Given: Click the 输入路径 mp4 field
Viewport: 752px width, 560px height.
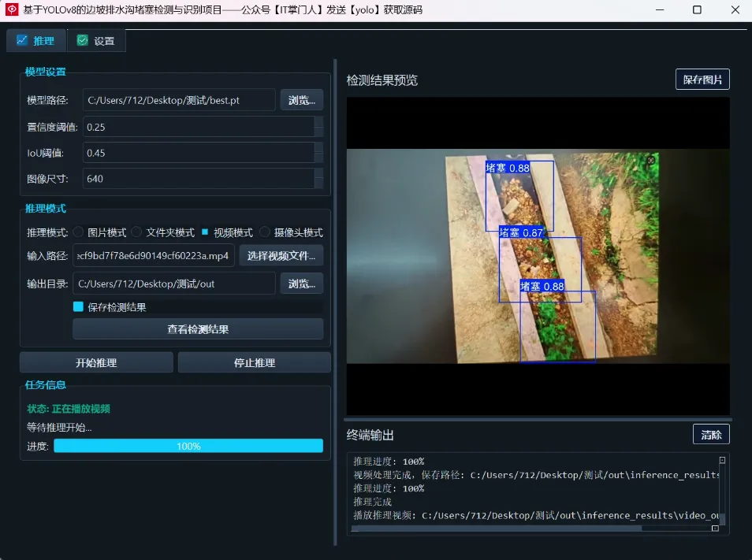Looking at the screenshot, I should 154,255.
